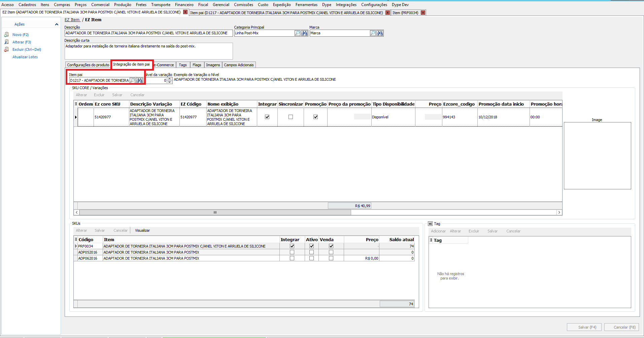Select the ADP052016 code cell

(90, 252)
